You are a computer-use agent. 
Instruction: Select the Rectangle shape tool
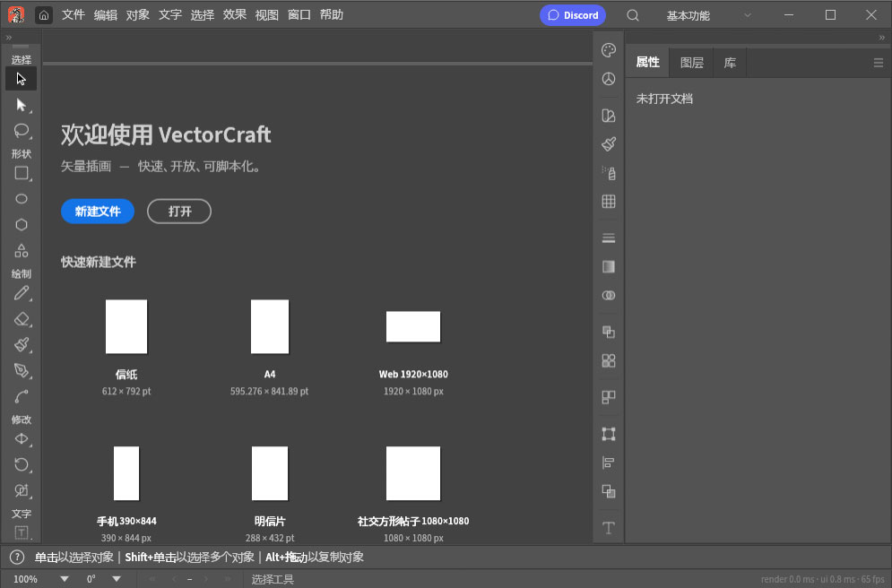click(x=21, y=173)
